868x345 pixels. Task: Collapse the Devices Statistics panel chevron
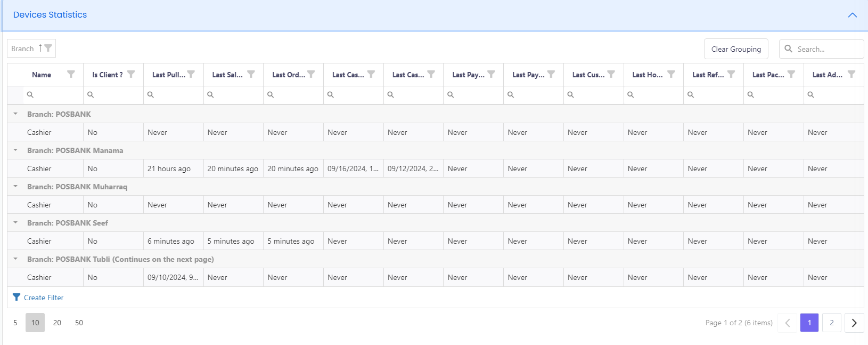click(852, 15)
